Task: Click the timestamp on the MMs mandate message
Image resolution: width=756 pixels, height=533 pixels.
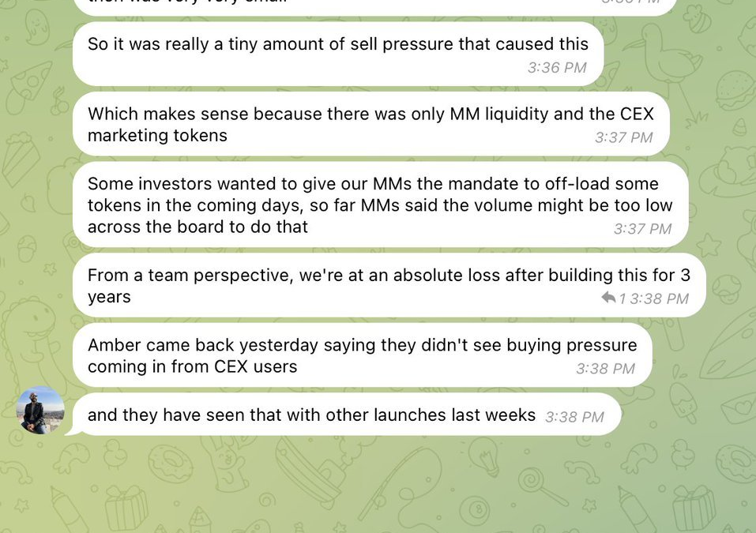Action: [642, 229]
